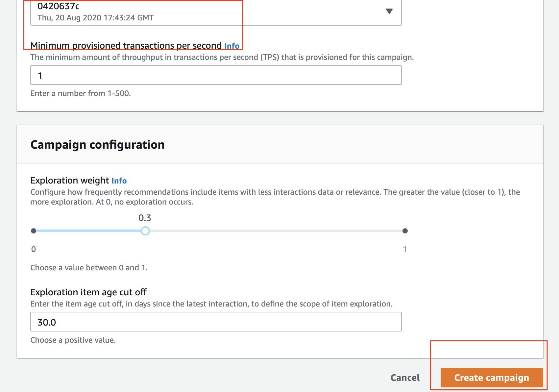Click the Exploration item age cut off field

click(x=216, y=322)
